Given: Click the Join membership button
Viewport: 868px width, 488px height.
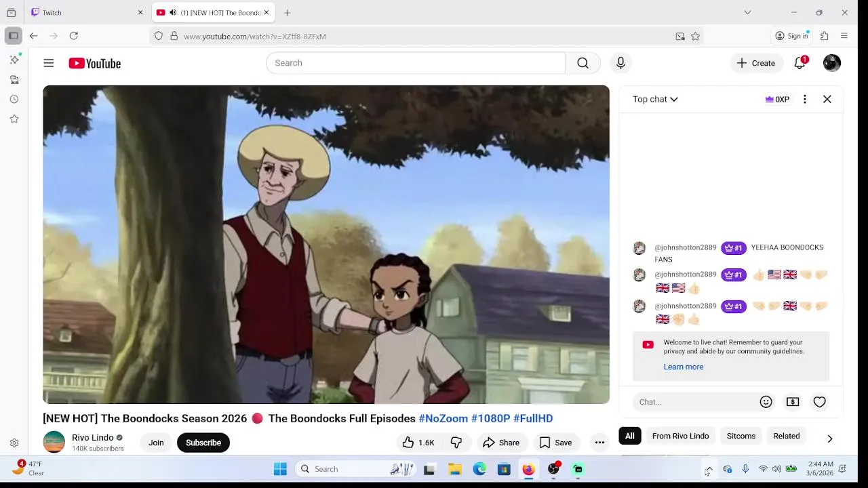Looking at the screenshot, I should pyautogui.click(x=156, y=443).
